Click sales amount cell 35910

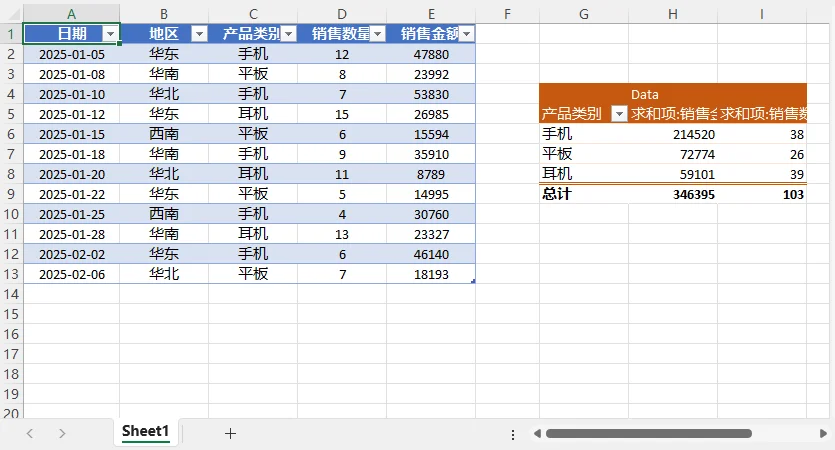431,154
